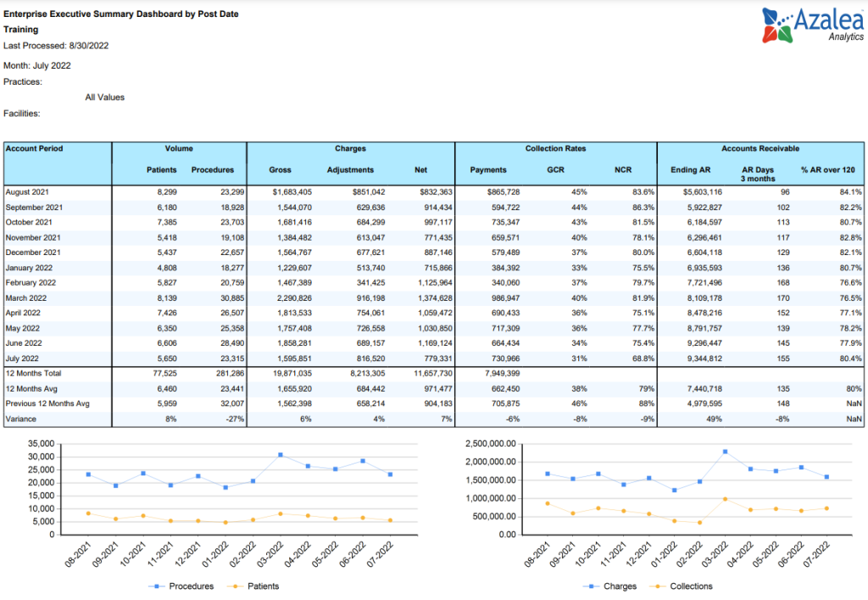Image resolution: width=868 pixels, height=600 pixels.
Task: Select the 'Charges' group header
Action: coord(350,148)
